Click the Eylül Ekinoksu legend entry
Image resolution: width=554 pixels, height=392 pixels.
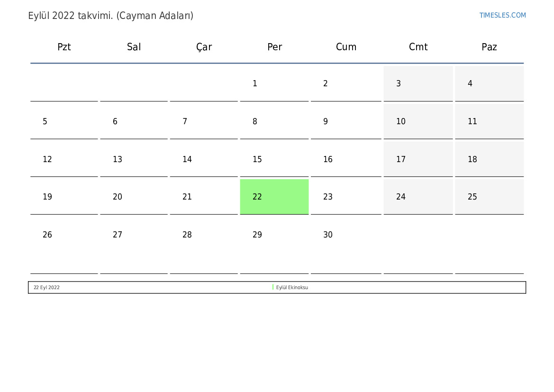292,287
